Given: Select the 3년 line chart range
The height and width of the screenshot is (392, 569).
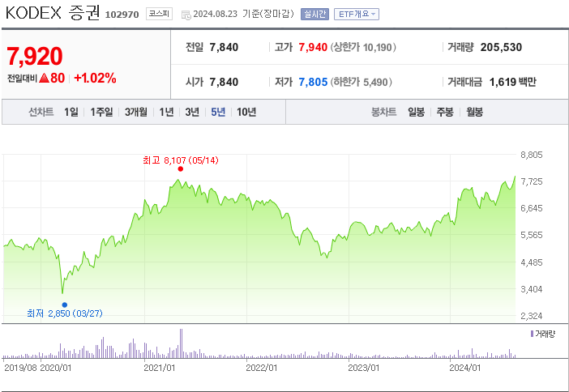Looking at the screenshot, I should [x=192, y=112].
